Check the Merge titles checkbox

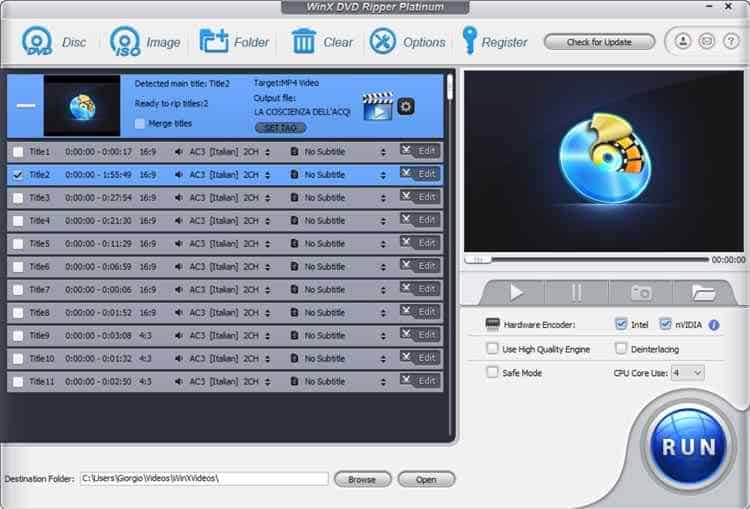(140, 124)
